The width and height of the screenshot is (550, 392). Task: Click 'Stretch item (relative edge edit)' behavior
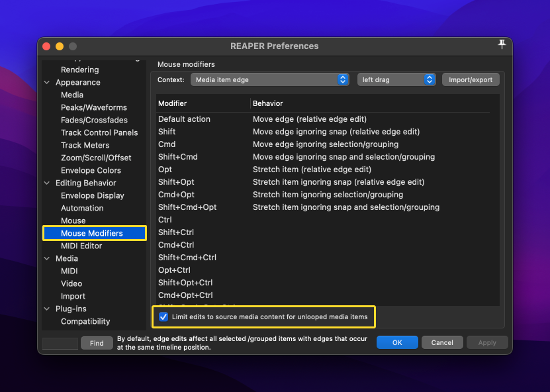[x=312, y=170]
